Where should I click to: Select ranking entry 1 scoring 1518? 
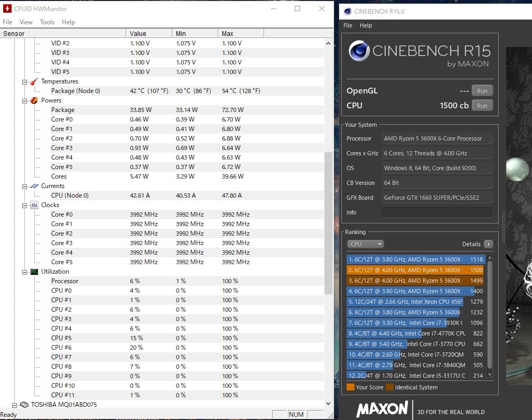(x=416, y=259)
